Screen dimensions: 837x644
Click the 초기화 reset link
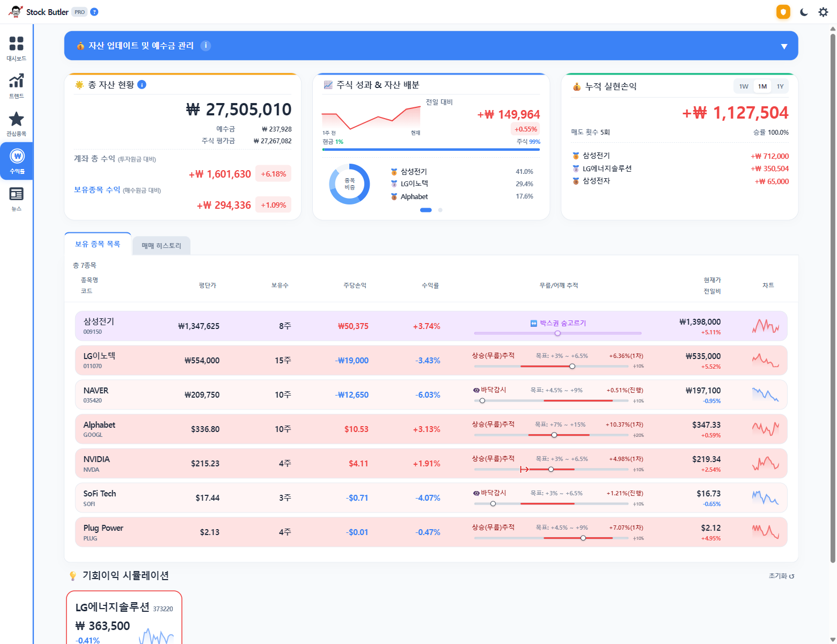pos(781,576)
